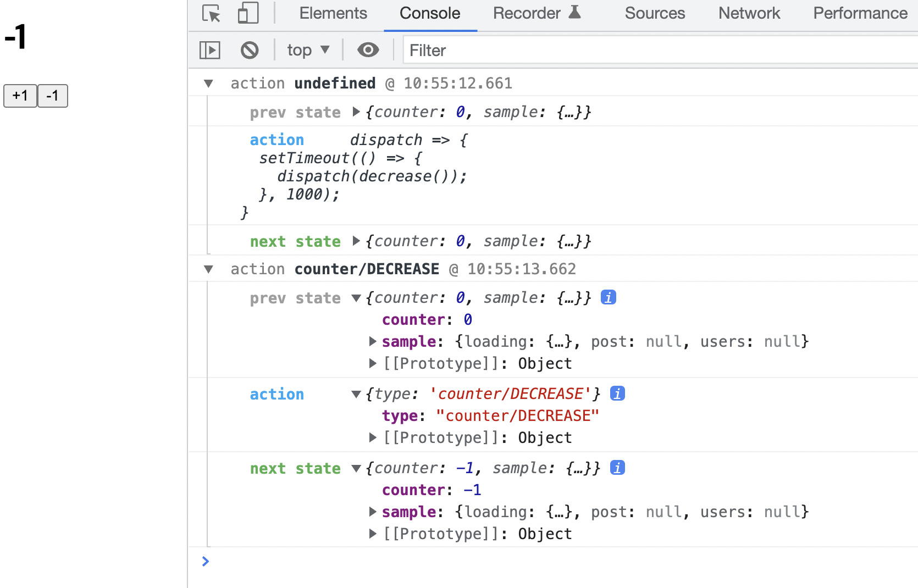Screen dimensions: 918x588
Task: Click the 'counter: 0' property line
Action: tap(427, 319)
